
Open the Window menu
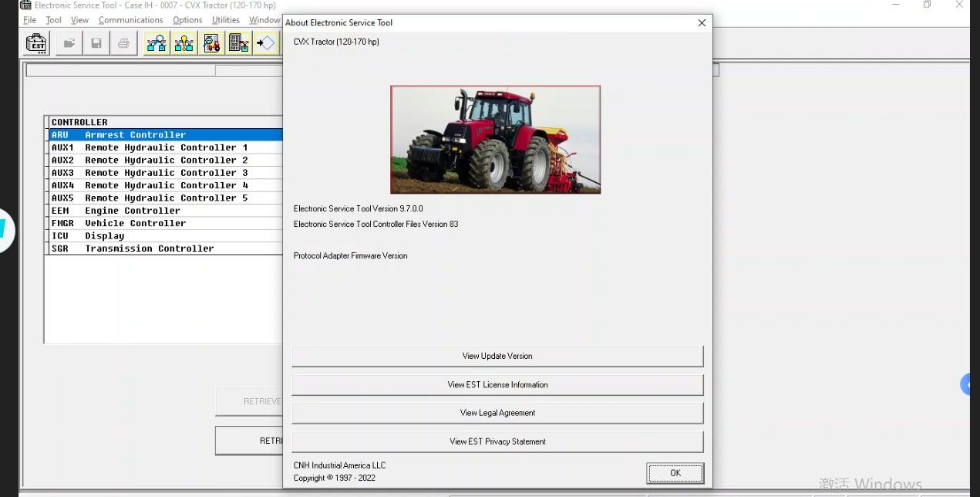pyautogui.click(x=264, y=20)
